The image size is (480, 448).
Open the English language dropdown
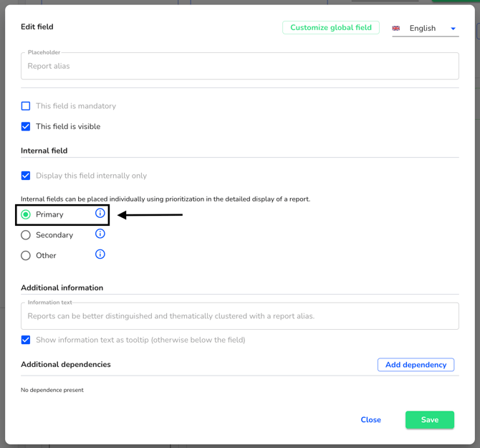pyautogui.click(x=423, y=29)
